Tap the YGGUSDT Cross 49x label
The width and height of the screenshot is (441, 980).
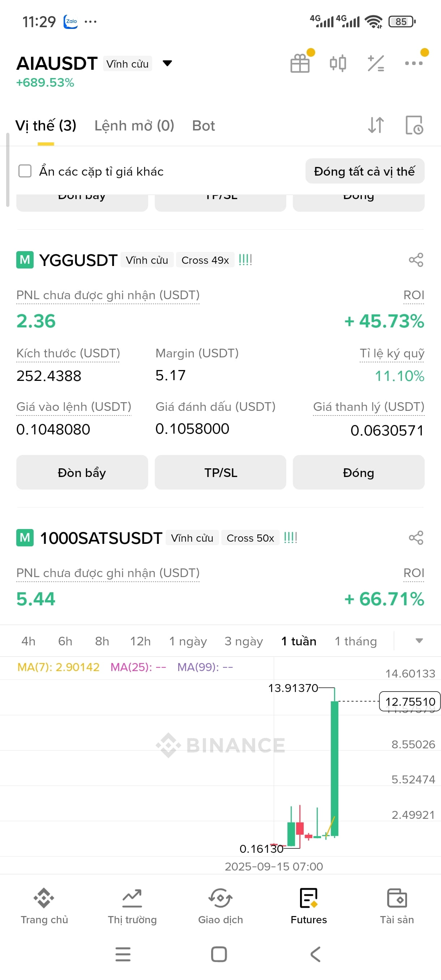click(x=205, y=260)
